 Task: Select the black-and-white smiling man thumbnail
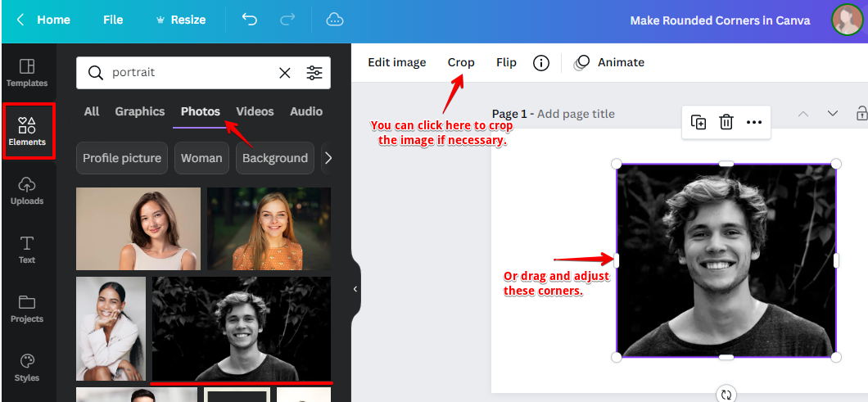242,328
